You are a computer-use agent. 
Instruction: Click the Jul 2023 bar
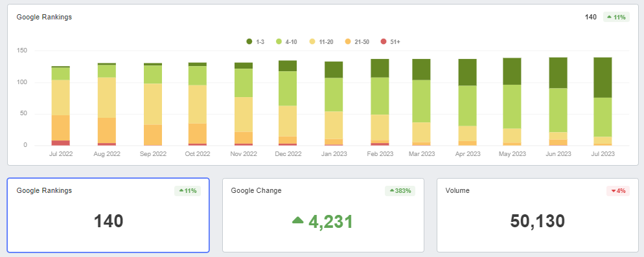tap(603, 102)
